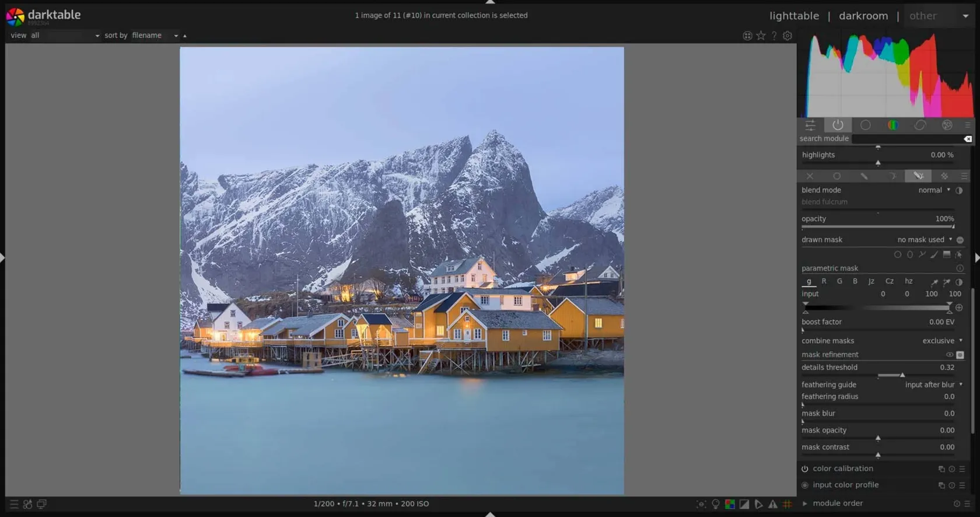Screen dimensions: 980x517
Task: Click the ISO 12646 lightbulb icon
Action: [x=716, y=504]
